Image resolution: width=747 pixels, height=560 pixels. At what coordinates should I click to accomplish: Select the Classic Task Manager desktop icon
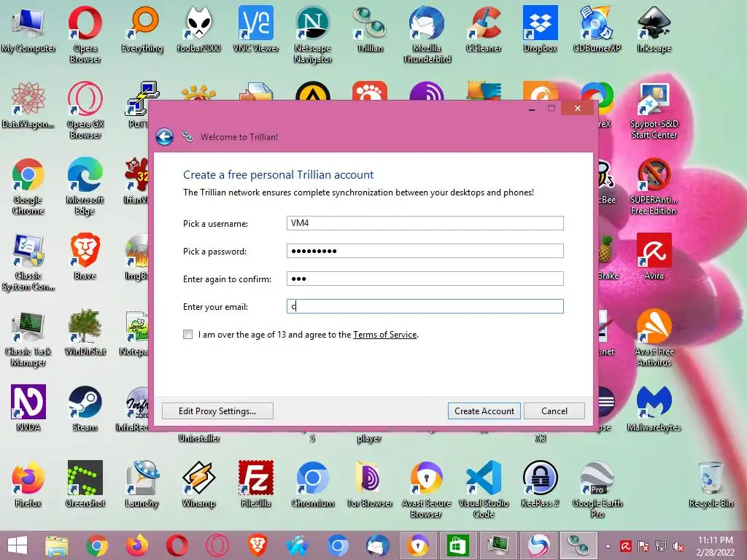pos(28,337)
